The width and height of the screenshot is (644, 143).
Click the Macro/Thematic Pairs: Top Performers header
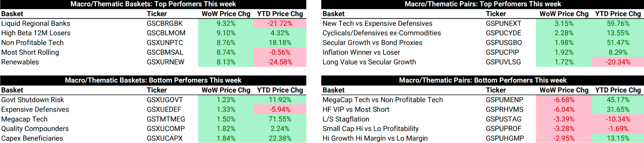[x=483, y=4]
